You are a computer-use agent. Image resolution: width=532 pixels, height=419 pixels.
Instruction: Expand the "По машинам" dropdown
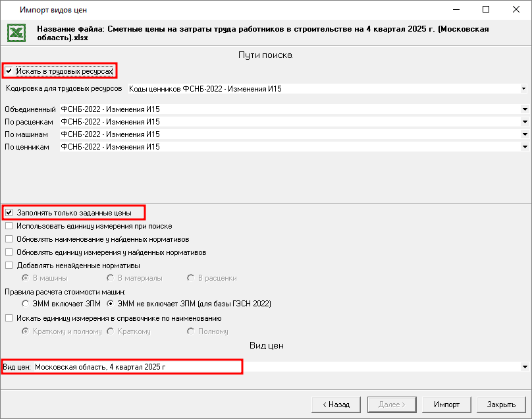point(525,134)
